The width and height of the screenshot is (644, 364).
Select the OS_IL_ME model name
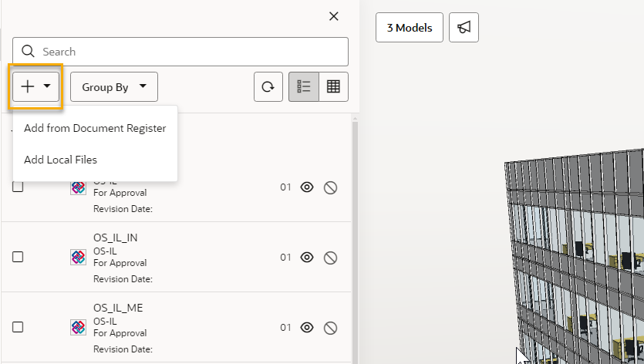click(118, 308)
